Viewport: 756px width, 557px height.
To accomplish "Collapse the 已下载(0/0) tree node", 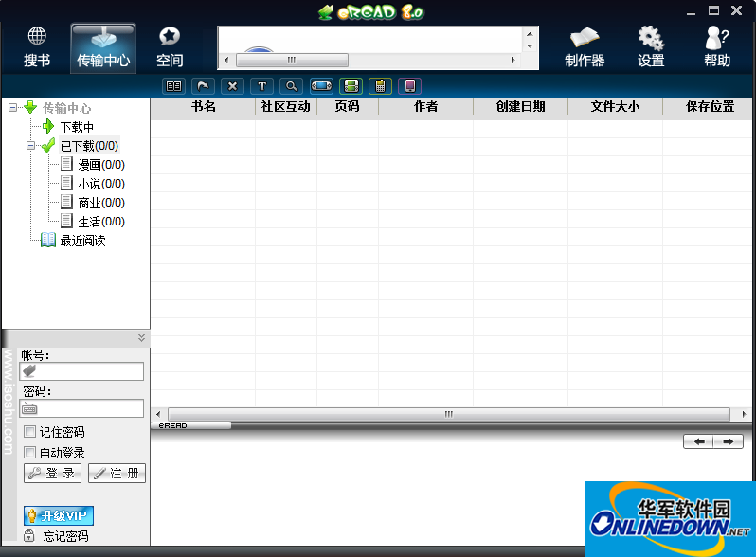I will (x=31, y=146).
